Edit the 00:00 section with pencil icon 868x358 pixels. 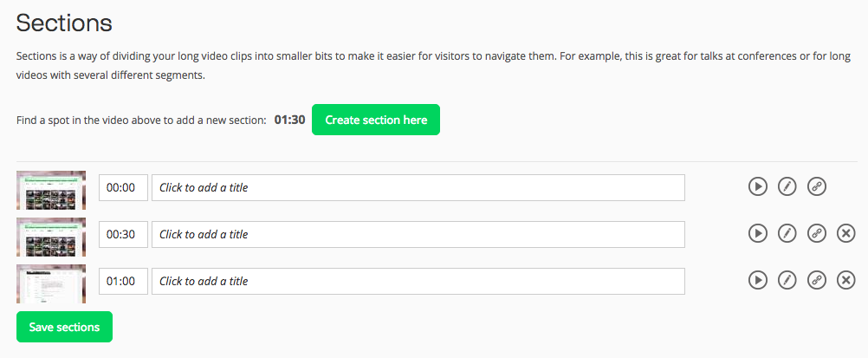pyautogui.click(x=787, y=186)
